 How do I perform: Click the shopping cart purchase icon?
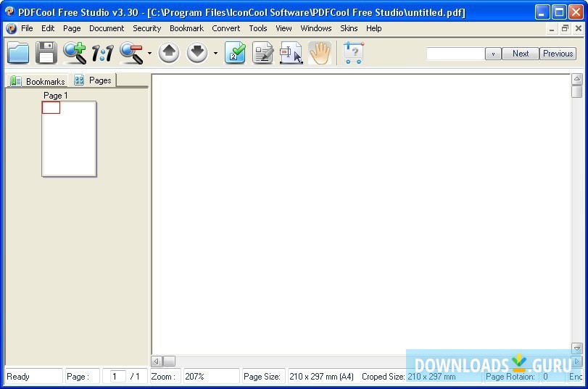[x=353, y=53]
